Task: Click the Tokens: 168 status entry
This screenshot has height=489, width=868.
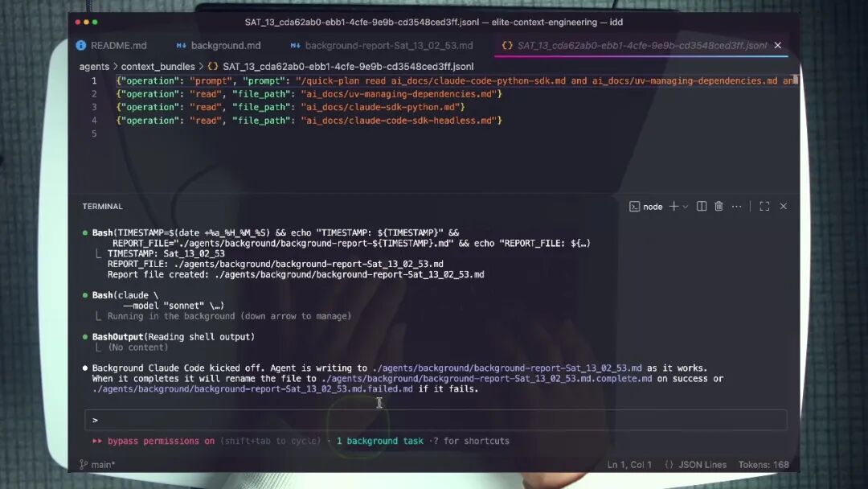Action: coord(764,465)
